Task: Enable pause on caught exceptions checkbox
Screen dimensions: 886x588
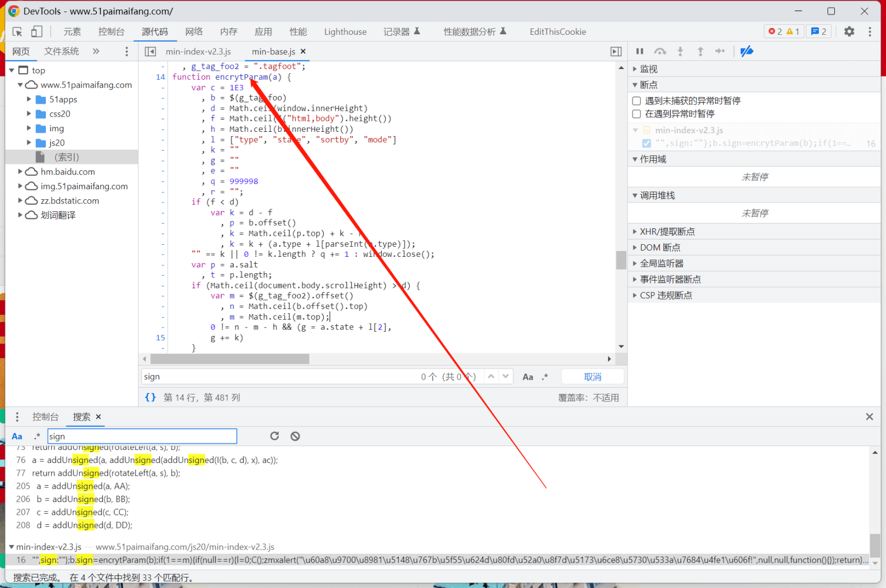Action: 637,114
